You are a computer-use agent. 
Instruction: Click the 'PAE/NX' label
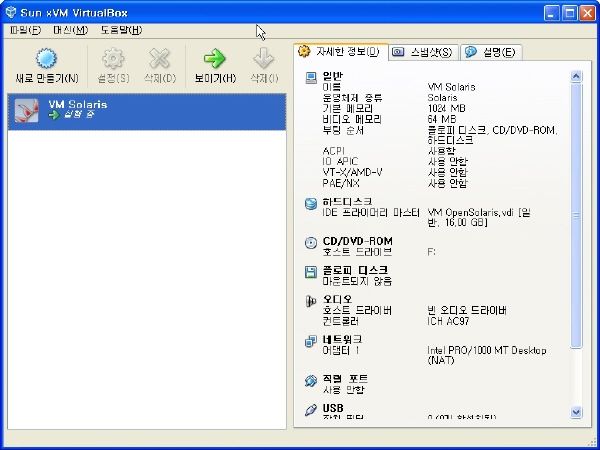[x=341, y=183]
